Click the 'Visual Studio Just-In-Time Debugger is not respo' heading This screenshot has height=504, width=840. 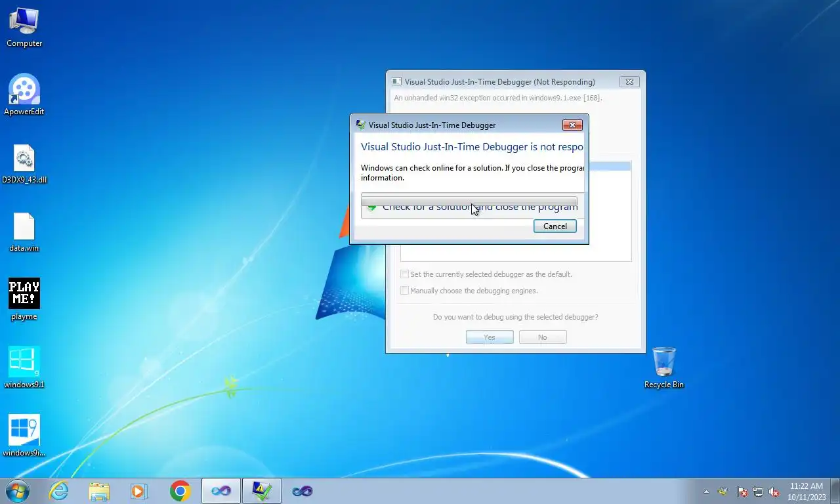[x=472, y=147]
